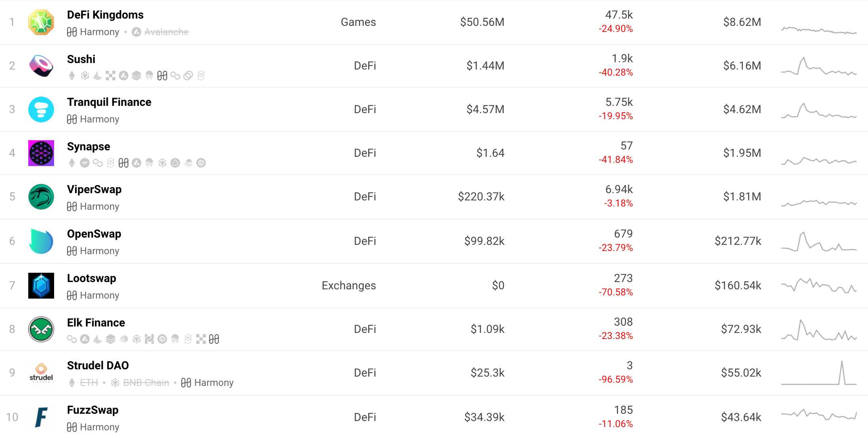Click the Strudel DAO logo

pos(41,373)
